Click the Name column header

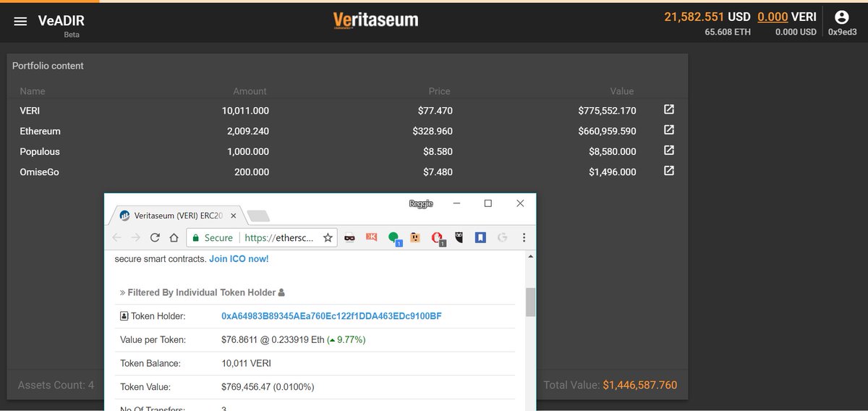[33, 91]
